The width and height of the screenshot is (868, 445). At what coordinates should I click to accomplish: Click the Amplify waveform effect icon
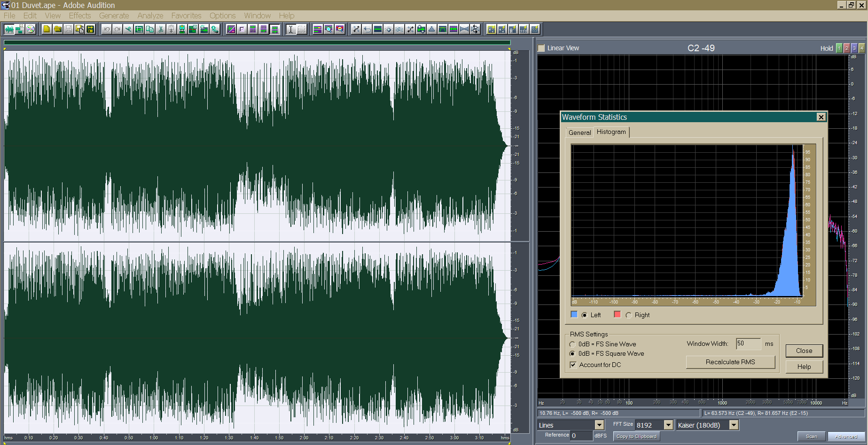(x=421, y=29)
